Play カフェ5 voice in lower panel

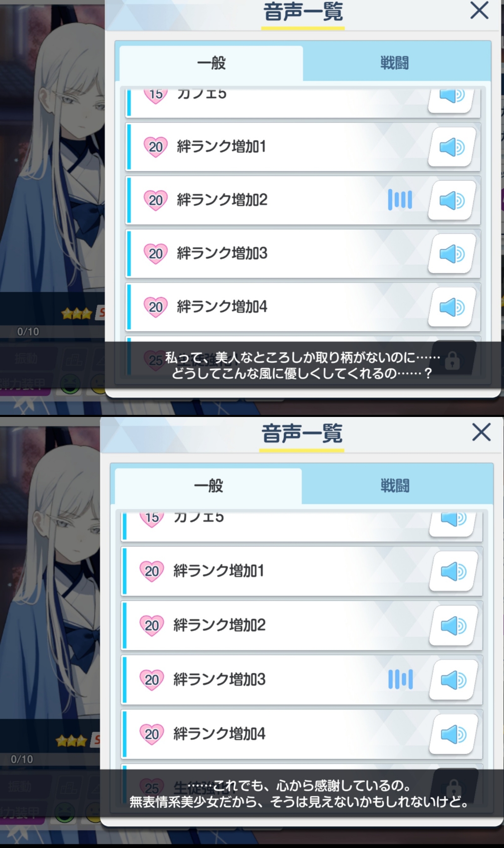(454, 523)
